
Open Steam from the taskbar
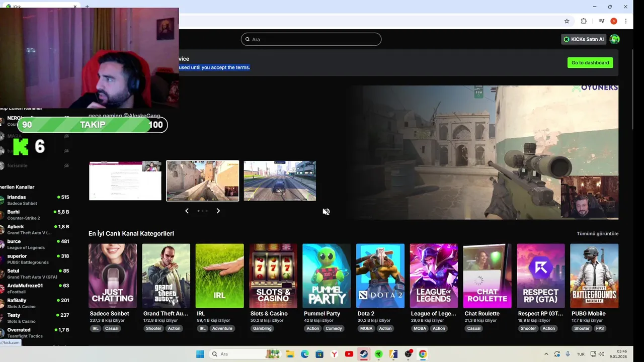364,354
